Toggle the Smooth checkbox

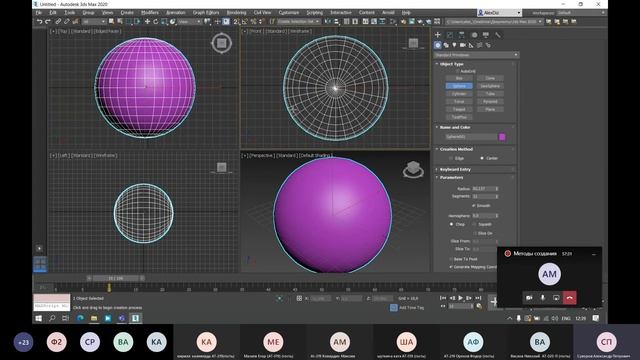pos(473,206)
